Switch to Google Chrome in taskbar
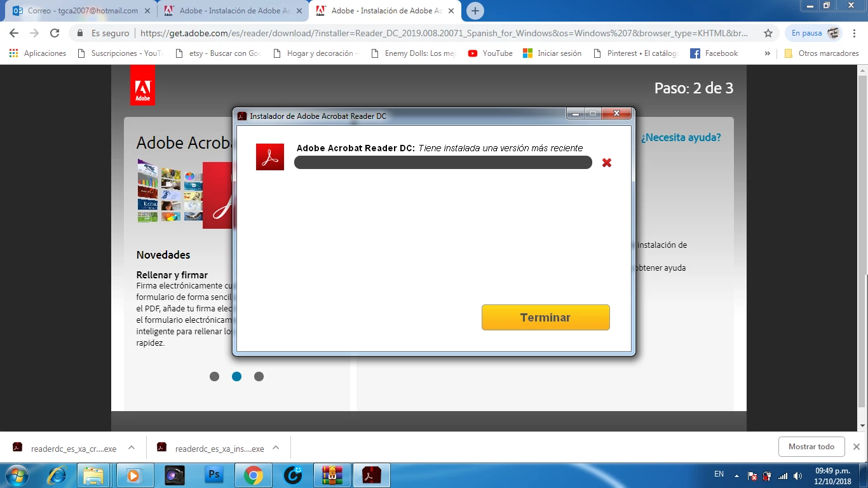 coord(254,475)
